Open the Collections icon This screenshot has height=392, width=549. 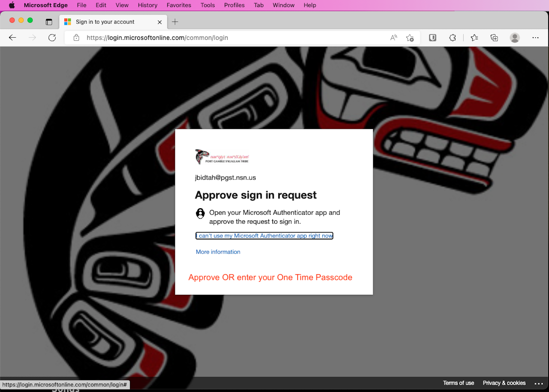[x=494, y=38]
